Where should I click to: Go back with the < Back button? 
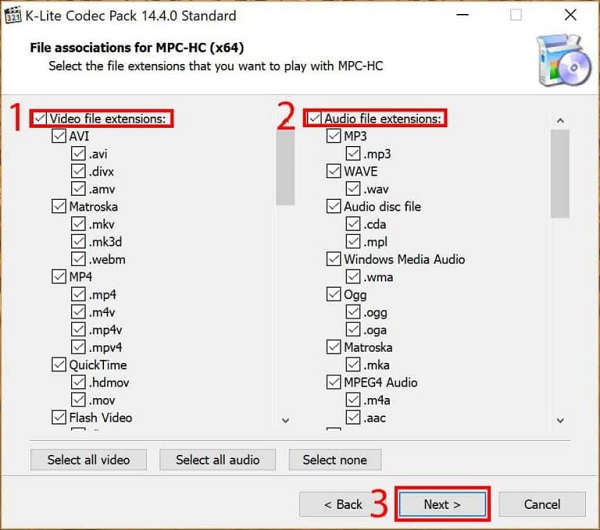[x=343, y=504]
